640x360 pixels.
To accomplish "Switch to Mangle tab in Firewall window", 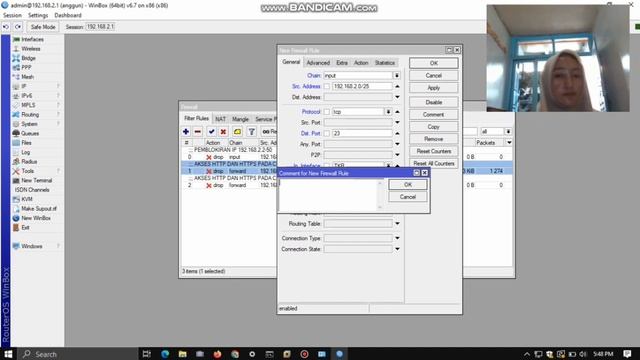I will [x=240, y=119].
